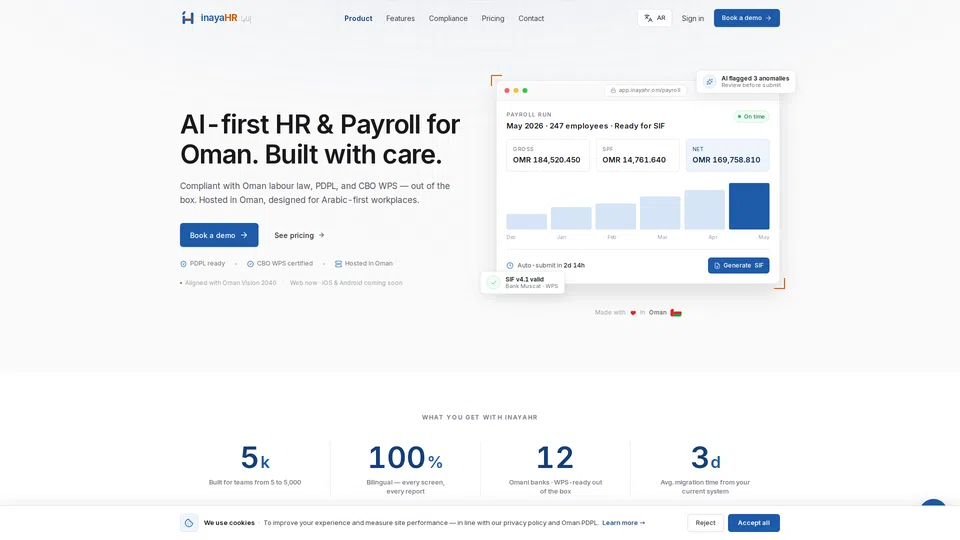The width and height of the screenshot is (960, 540).
Task: Click the '12' Omani banks stat
Action: coord(555,457)
